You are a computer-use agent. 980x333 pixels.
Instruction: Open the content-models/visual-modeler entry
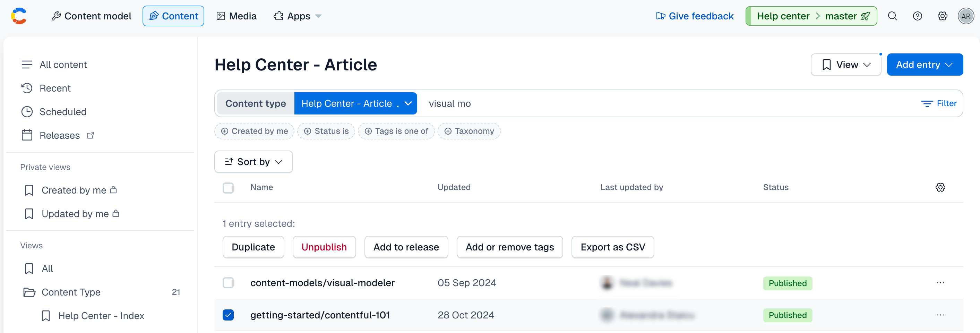tap(323, 283)
